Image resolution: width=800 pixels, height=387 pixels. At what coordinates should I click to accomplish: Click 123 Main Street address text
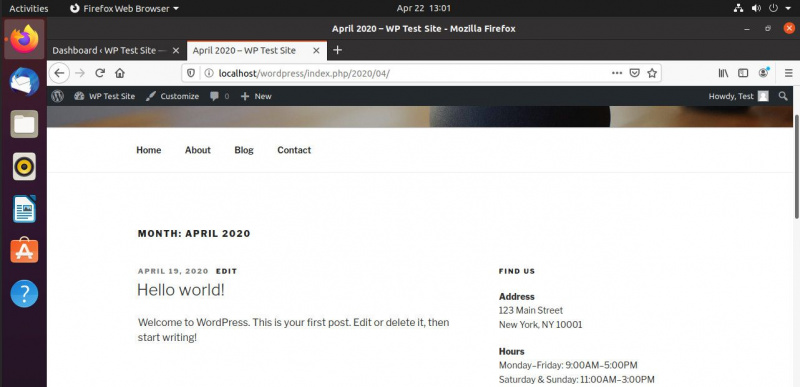point(531,310)
